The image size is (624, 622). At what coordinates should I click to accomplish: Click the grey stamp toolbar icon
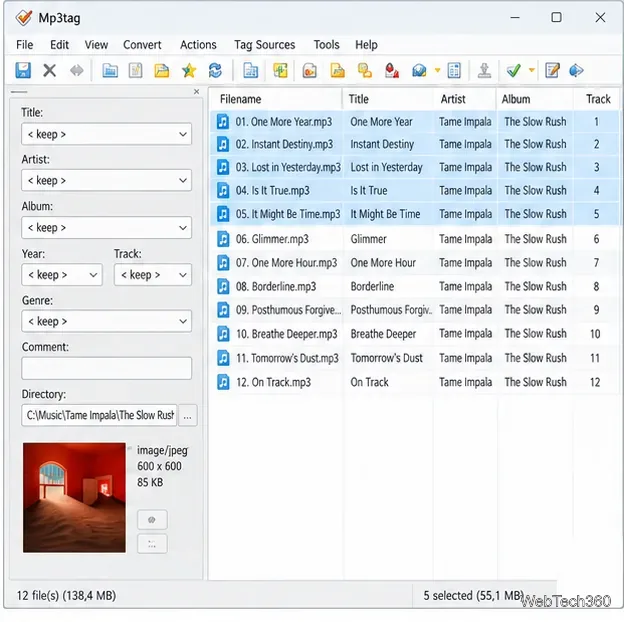pos(484,70)
